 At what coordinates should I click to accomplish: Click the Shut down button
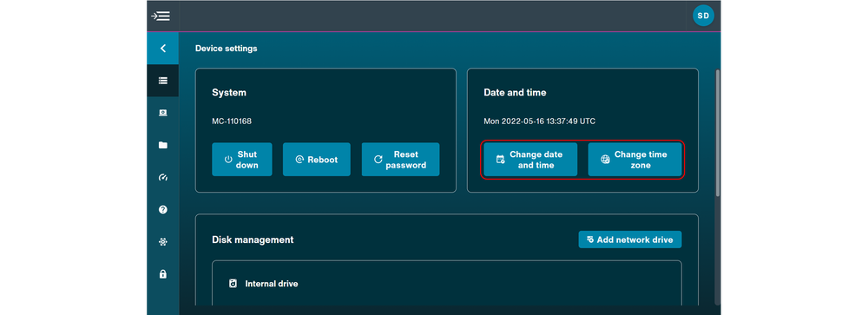(242, 160)
